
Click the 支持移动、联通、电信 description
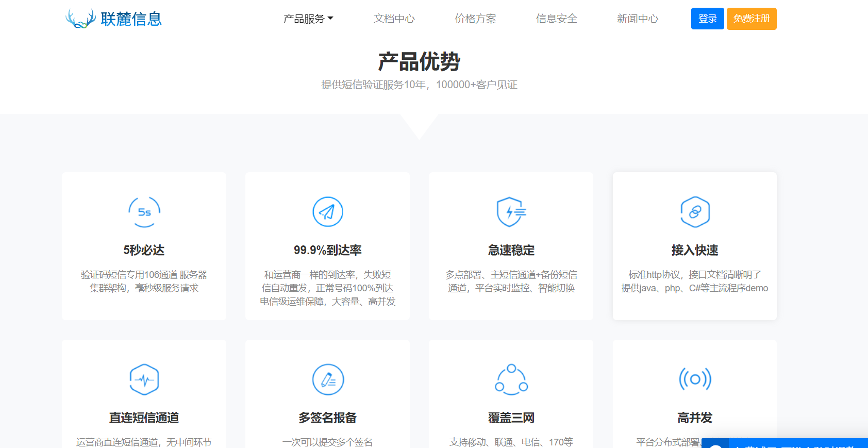tap(511, 442)
